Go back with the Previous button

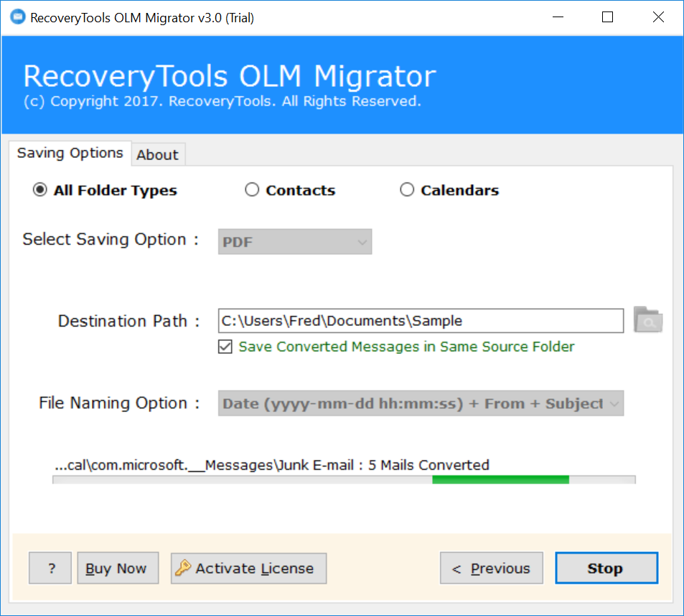point(492,568)
